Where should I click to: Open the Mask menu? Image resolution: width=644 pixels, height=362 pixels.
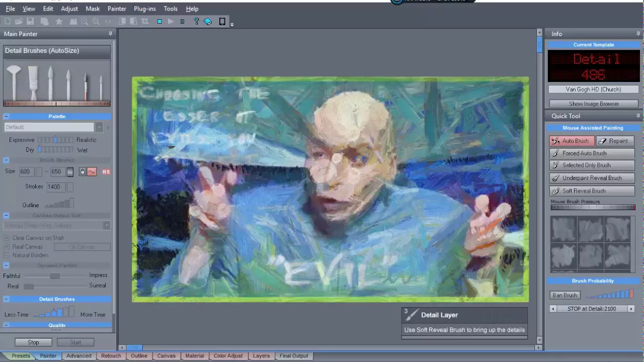(93, 9)
